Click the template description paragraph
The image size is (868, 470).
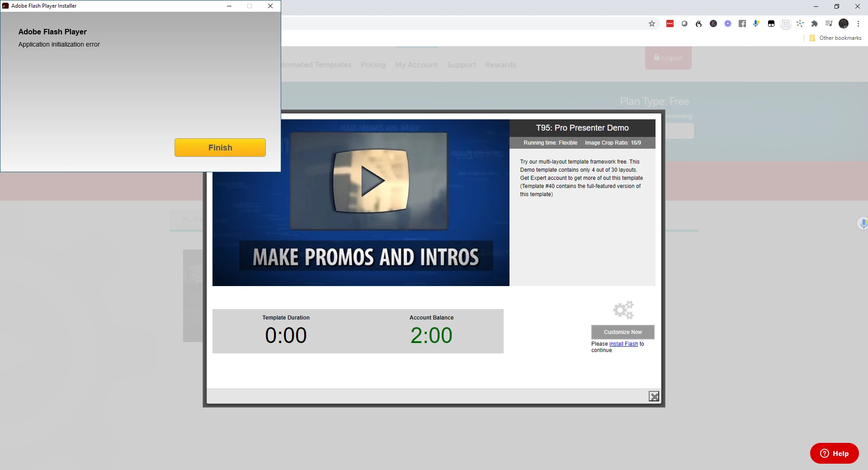point(581,178)
